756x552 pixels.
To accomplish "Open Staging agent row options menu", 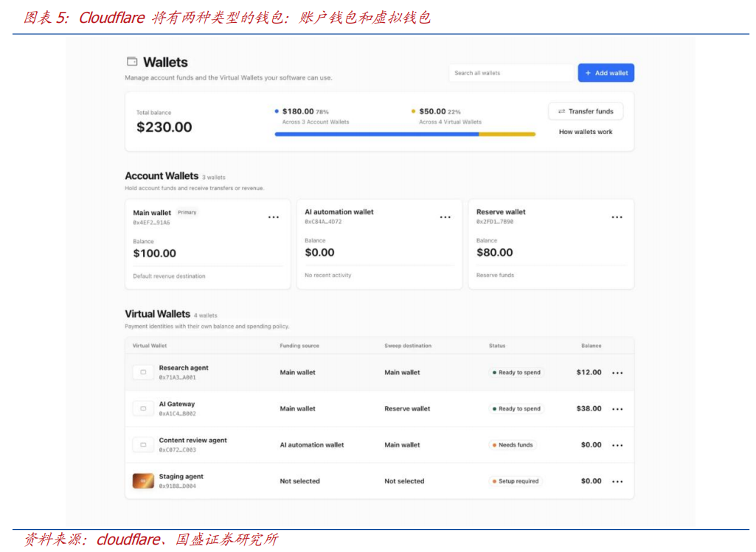I will (x=617, y=481).
